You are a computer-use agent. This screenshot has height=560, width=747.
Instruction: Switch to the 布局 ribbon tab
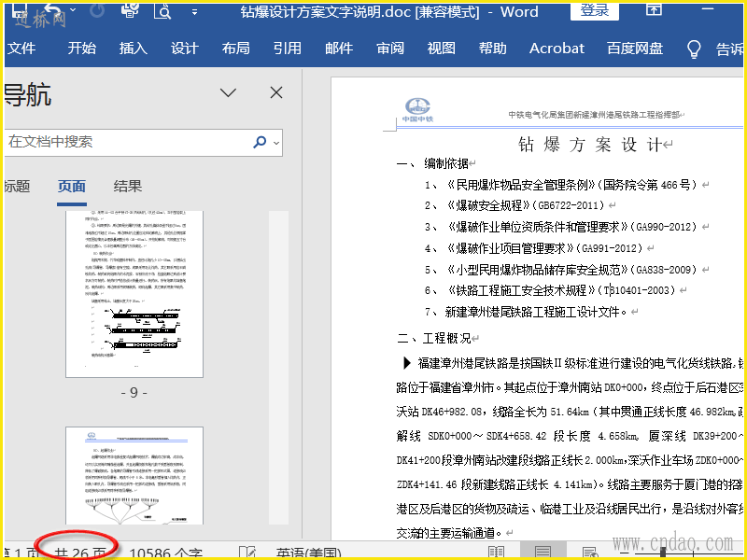tap(236, 49)
